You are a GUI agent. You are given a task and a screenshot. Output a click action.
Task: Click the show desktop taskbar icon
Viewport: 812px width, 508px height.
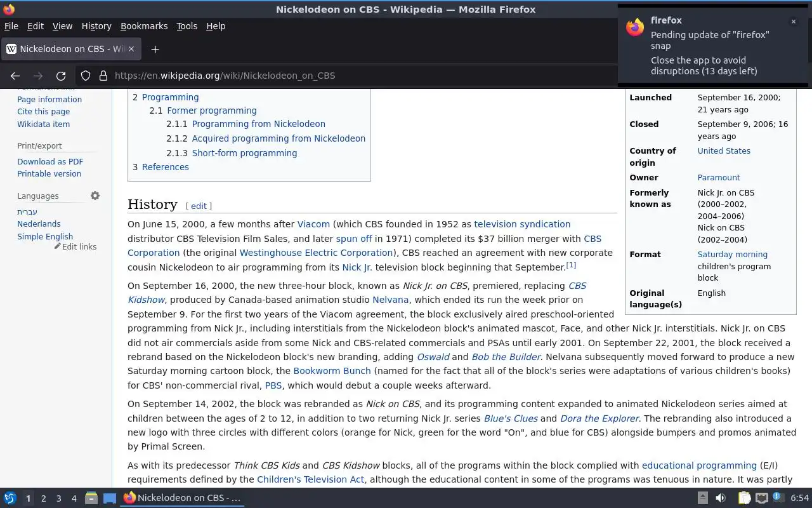pyautogui.click(x=110, y=498)
